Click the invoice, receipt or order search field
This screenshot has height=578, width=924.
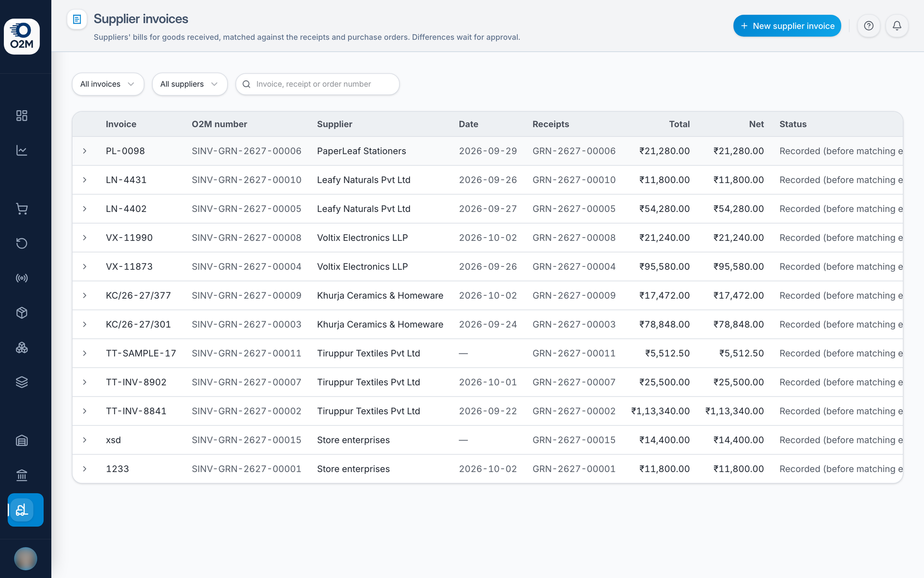click(318, 84)
